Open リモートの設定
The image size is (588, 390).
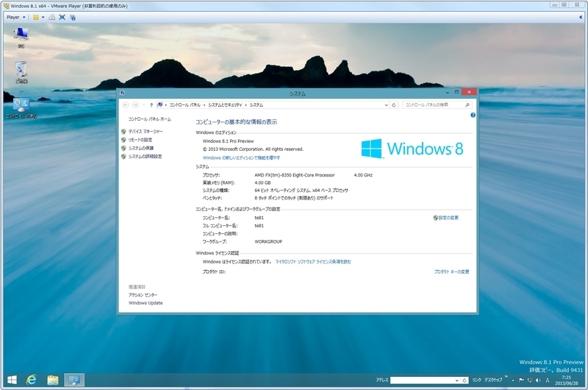pos(140,140)
